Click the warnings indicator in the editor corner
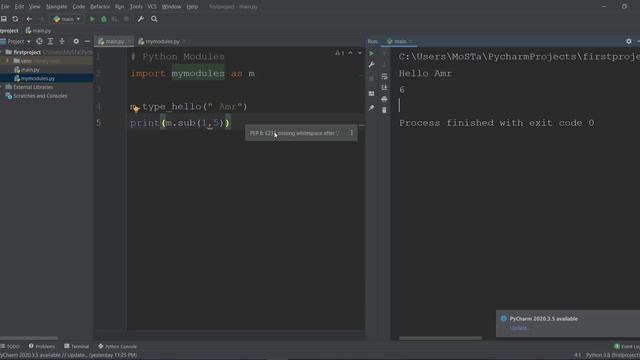This screenshot has height=360, width=640. 340,53
